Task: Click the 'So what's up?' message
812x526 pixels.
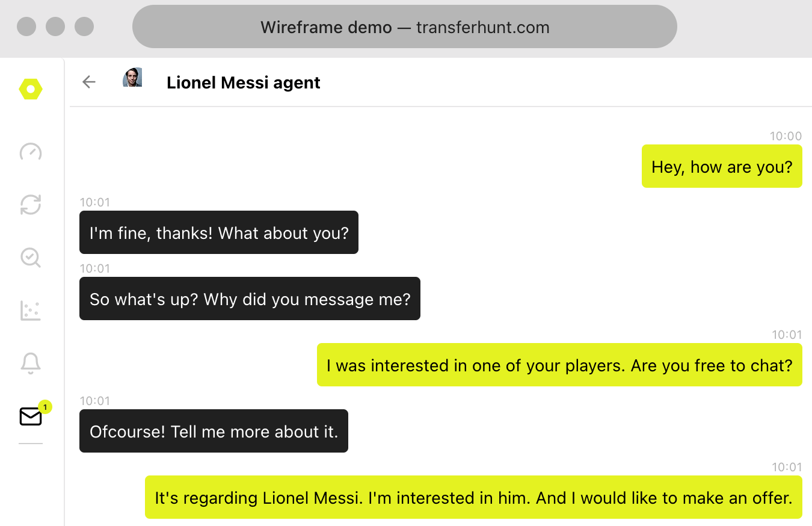Action: (x=250, y=299)
